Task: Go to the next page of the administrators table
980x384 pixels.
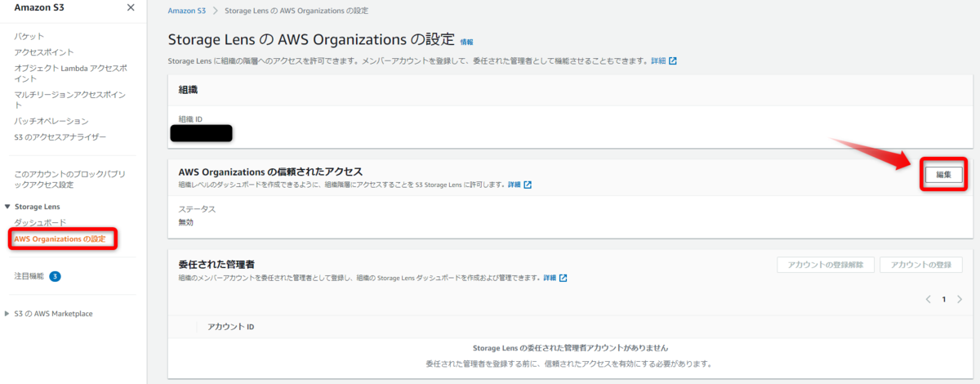Action: (x=959, y=299)
